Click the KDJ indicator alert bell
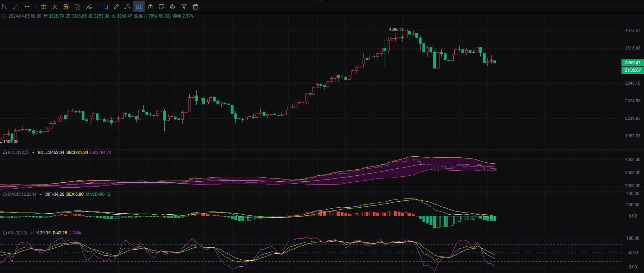Viewport: 644px width, 273px height. tap(5, 233)
